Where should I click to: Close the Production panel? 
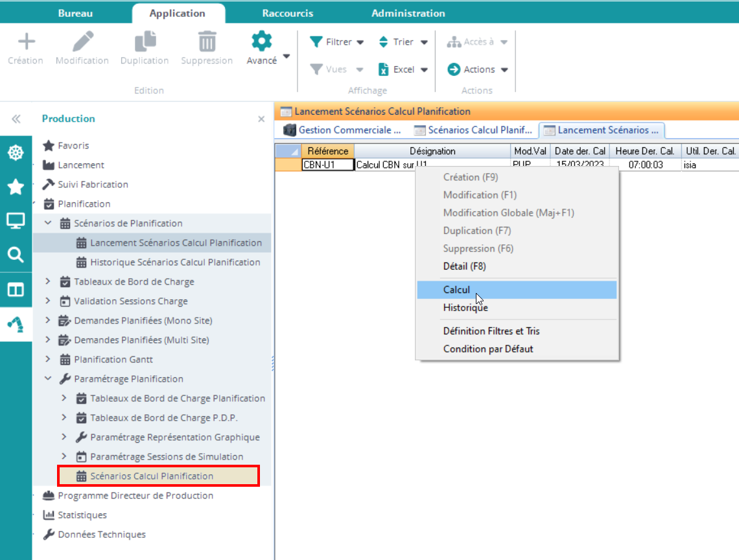261,119
